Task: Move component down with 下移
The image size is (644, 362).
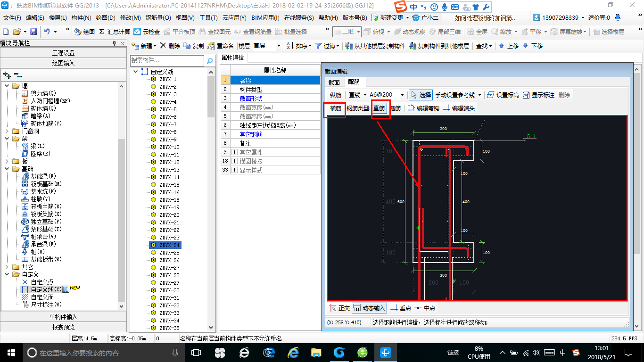Action: (x=532, y=46)
